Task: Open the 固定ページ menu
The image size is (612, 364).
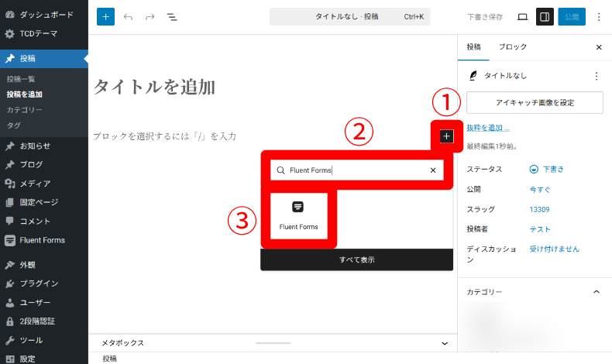Action: [x=44, y=202]
